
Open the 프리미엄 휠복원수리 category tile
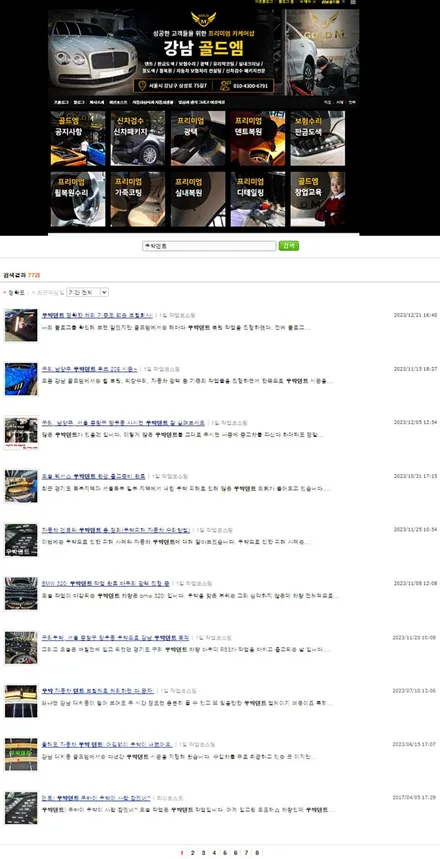coord(78,199)
